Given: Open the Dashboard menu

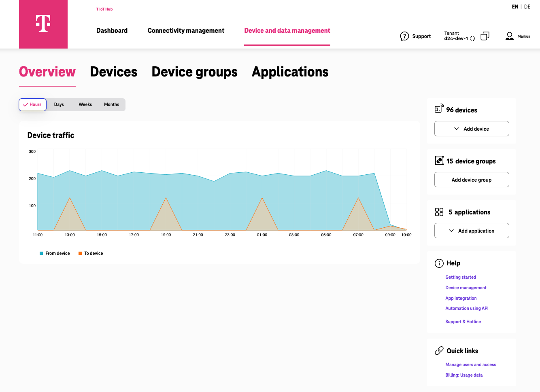Looking at the screenshot, I should (112, 31).
